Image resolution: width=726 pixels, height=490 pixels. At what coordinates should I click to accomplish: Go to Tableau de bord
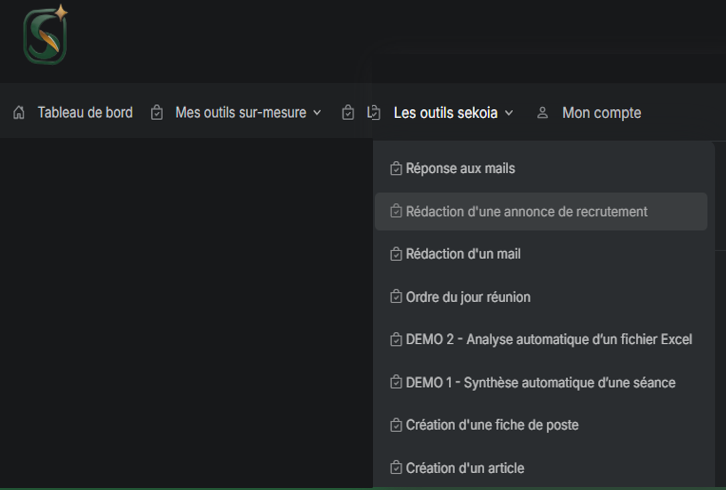[85, 113]
